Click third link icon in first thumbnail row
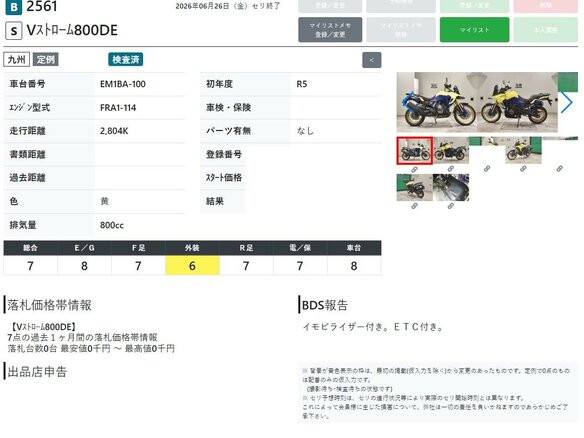Image resolution: width=584 pixels, height=438 pixels. pos(487,169)
